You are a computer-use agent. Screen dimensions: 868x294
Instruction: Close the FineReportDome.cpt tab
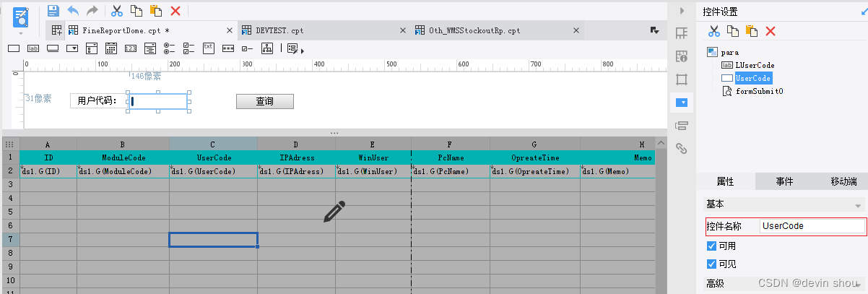(230, 31)
